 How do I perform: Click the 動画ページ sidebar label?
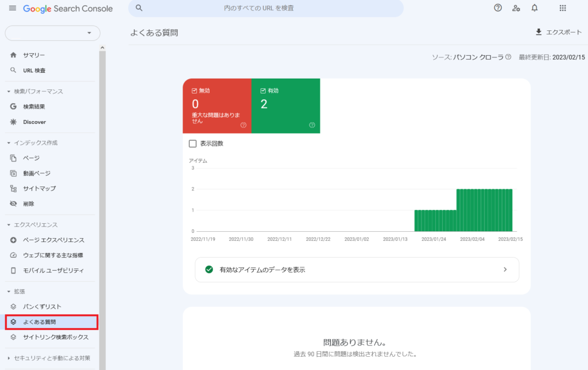[x=37, y=173]
